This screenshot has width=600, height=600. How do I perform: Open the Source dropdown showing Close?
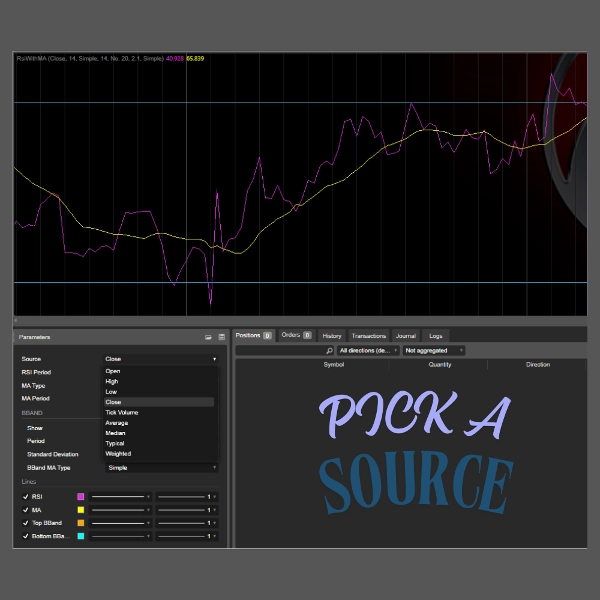pyautogui.click(x=160, y=358)
